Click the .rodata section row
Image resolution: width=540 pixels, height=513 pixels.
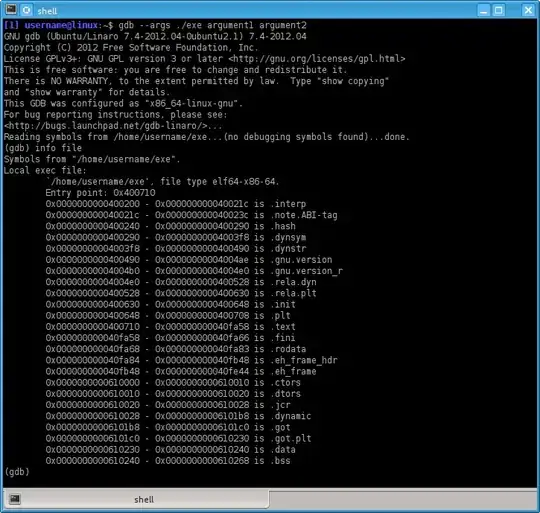point(176,349)
